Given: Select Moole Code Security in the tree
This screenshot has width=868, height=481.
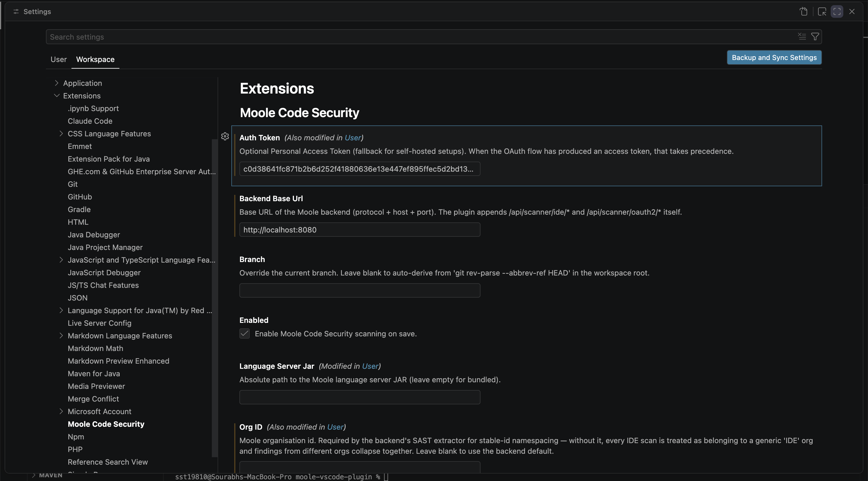Looking at the screenshot, I should [106, 424].
